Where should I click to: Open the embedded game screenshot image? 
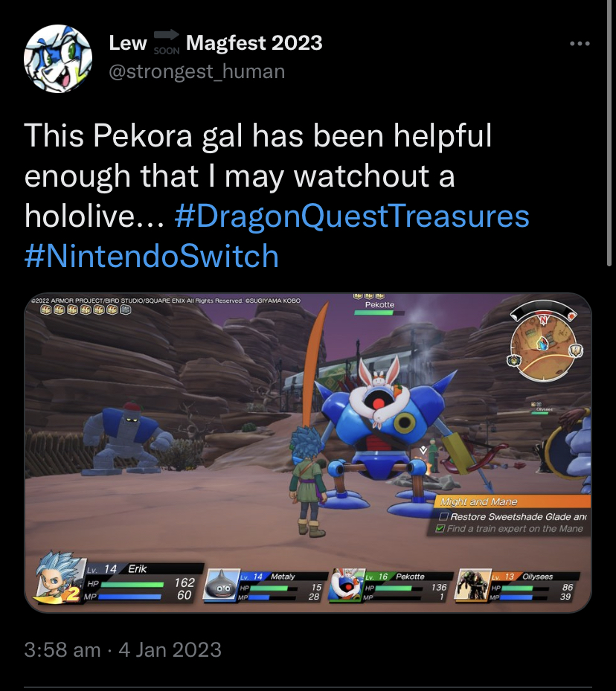coord(307,452)
